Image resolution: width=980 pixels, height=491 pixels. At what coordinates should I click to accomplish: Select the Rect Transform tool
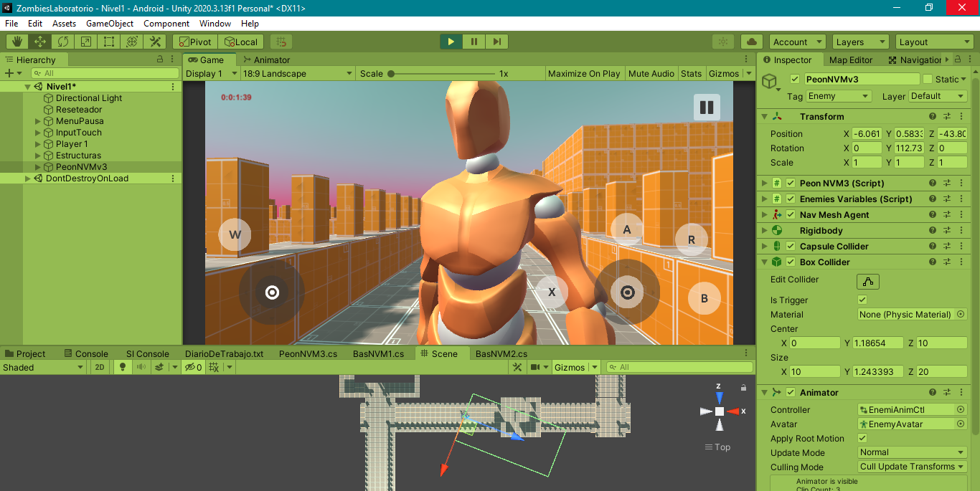pyautogui.click(x=109, y=42)
